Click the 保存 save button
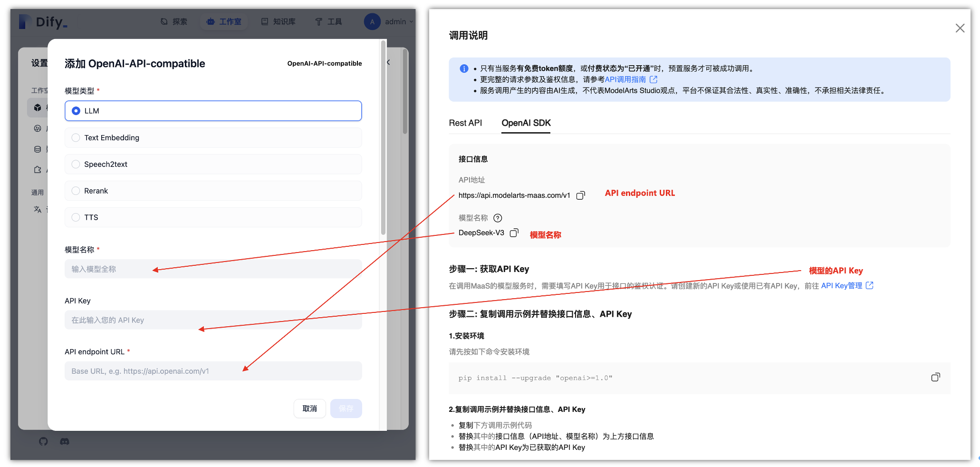This screenshot has height=467, width=980. pos(346,409)
